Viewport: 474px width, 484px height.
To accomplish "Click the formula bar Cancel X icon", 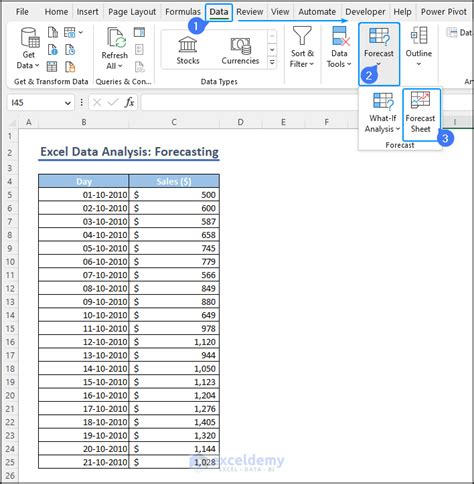I will (97, 102).
